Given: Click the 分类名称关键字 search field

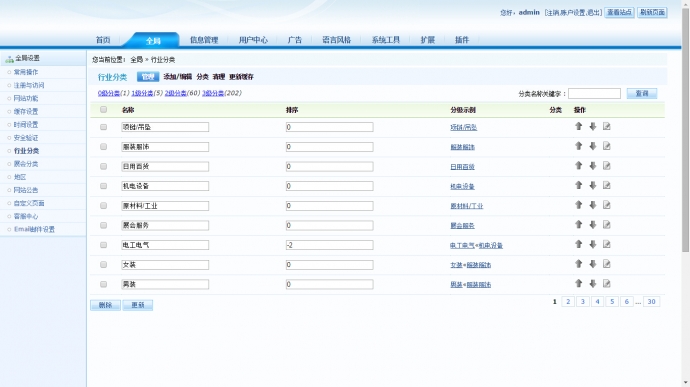Looking at the screenshot, I should [x=595, y=93].
